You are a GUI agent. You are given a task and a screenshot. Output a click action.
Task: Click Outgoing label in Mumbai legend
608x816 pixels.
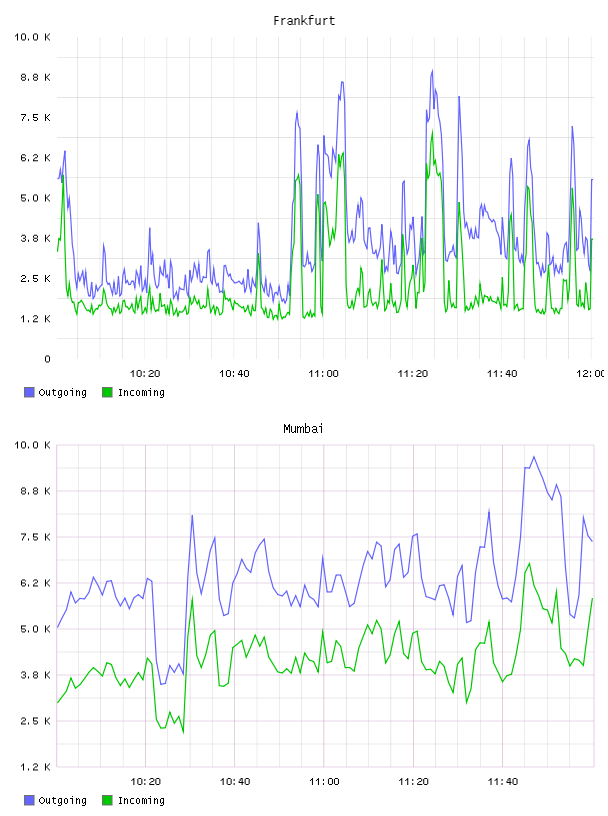pyautogui.click(x=62, y=800)
